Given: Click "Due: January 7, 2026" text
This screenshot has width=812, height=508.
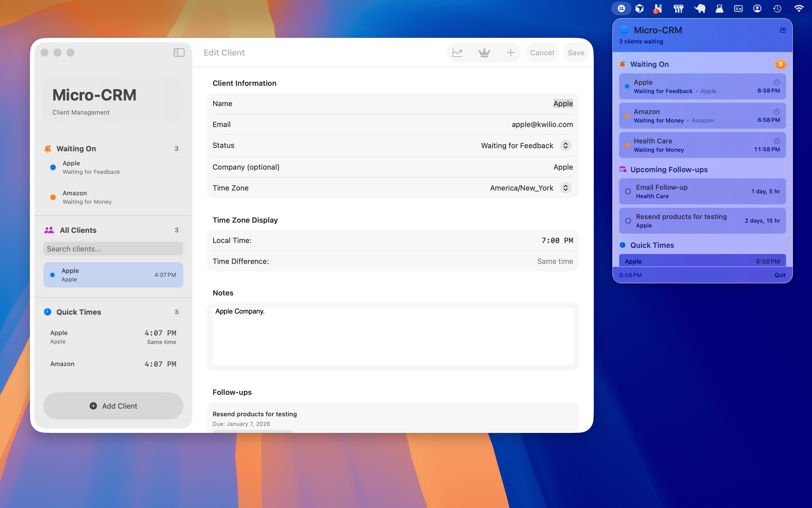Looking at the screenshot, I should 241,424.
